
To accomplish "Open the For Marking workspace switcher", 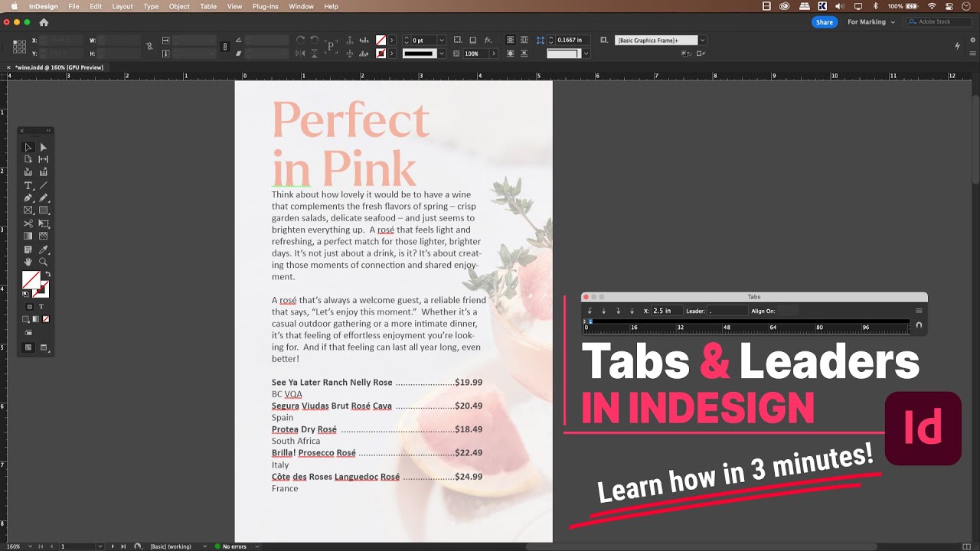I will click(x=871, y=22).
